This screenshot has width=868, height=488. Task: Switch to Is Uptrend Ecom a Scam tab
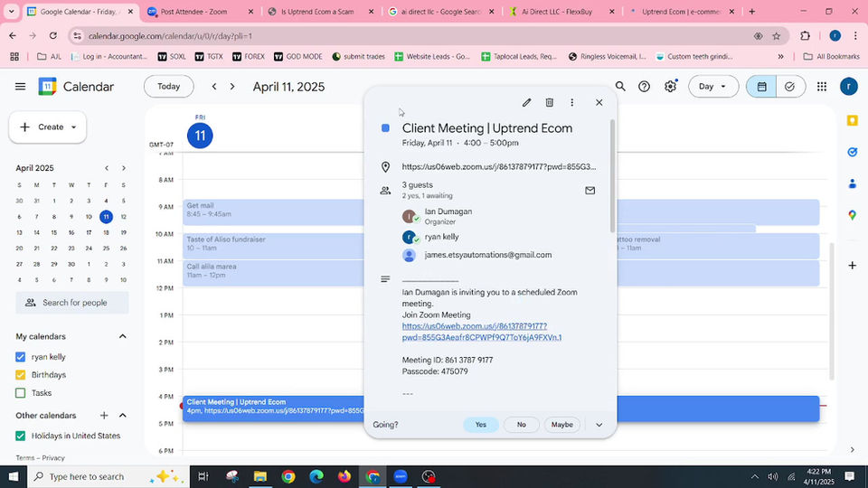320,11
